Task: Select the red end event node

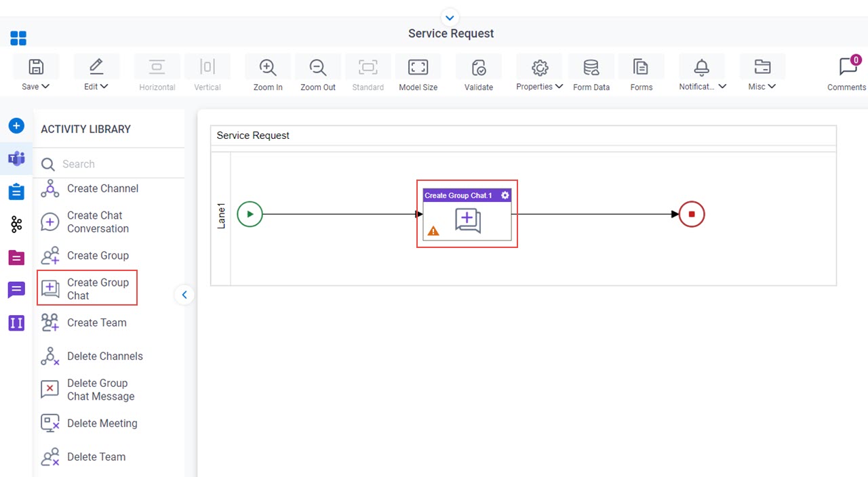Action: (692, 214)
